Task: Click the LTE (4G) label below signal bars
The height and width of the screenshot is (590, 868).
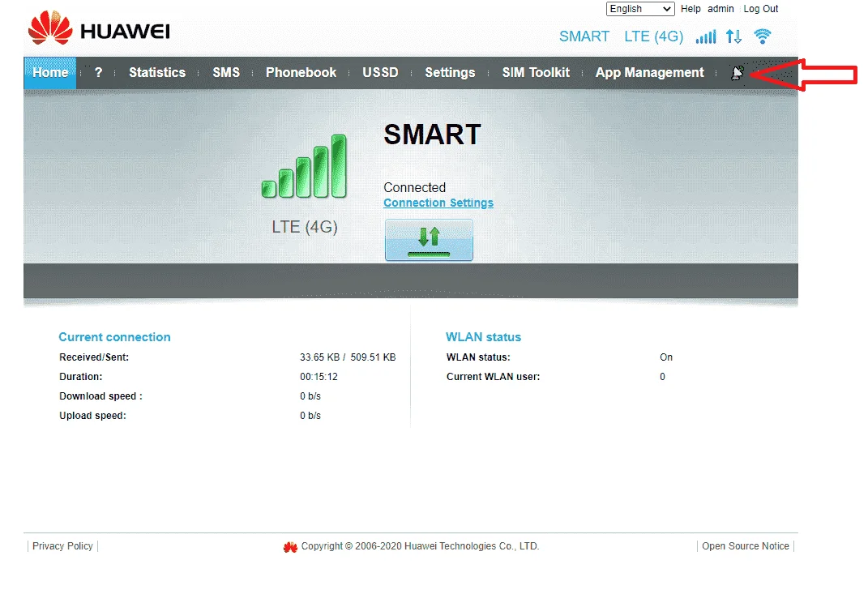Action: (305, 227)
